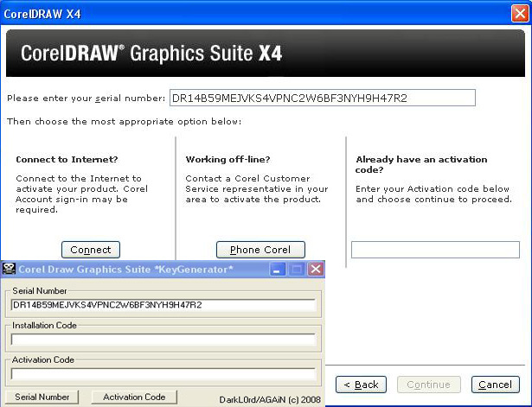Focus the activation code field in CorelDRAW dialog
Viewport: 532px width, 407px height.
(435, 250)
